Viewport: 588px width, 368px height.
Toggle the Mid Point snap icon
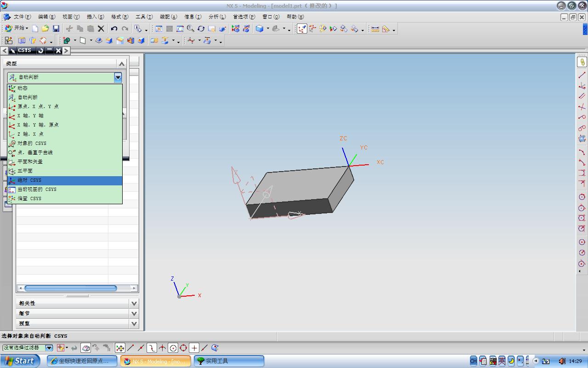(x=141, y=348)
